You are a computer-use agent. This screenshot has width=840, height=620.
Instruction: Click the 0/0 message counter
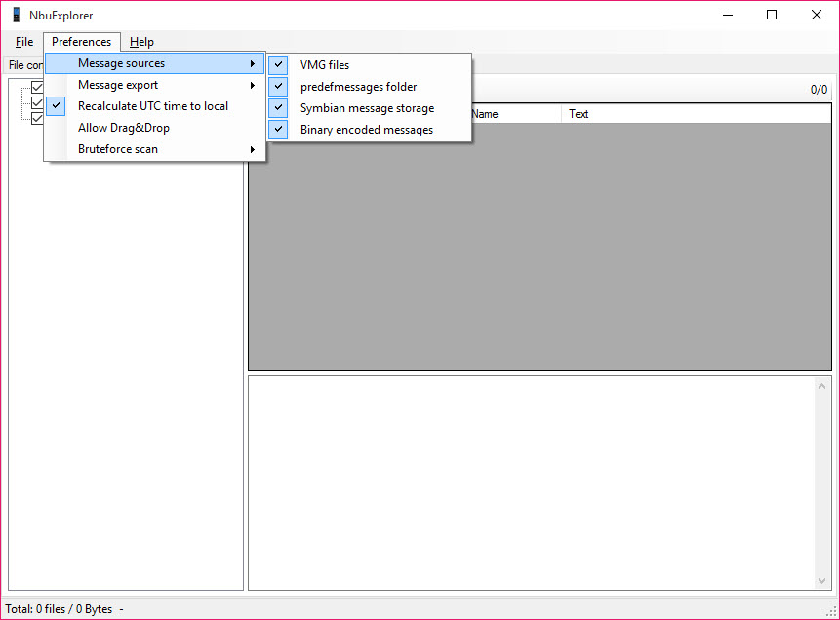click(x=819, y=90)
